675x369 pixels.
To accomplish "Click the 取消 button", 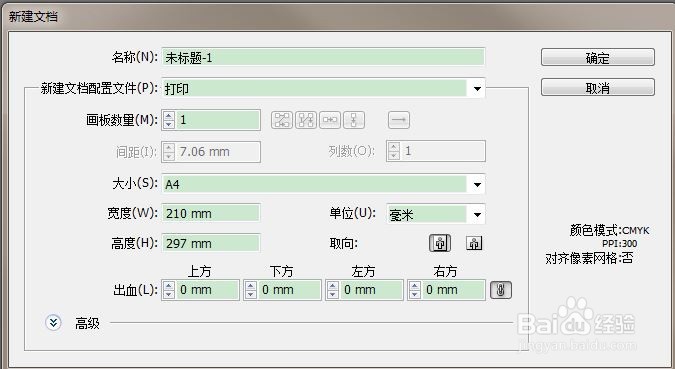I will pyautogui.click(x=598, y=87).
